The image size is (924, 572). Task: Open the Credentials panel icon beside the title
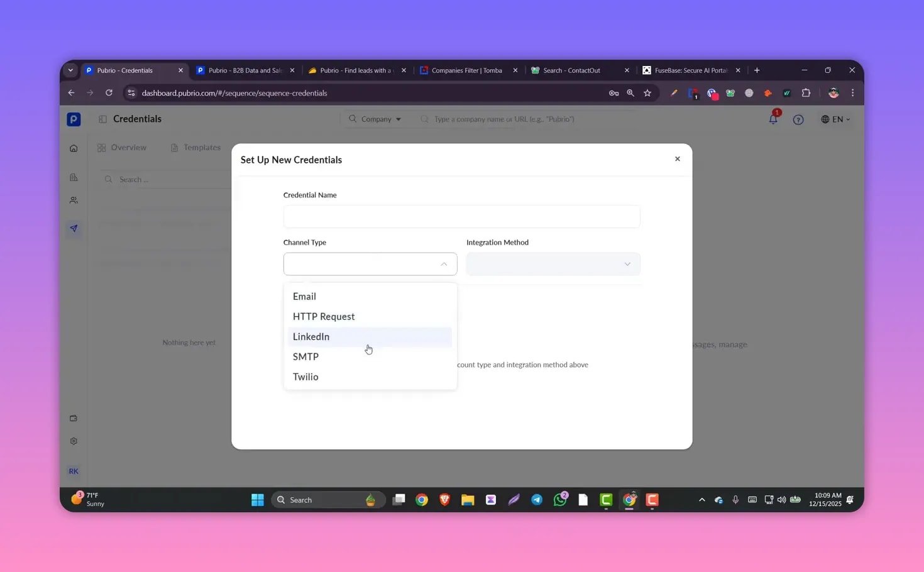[x=102, y=119]
